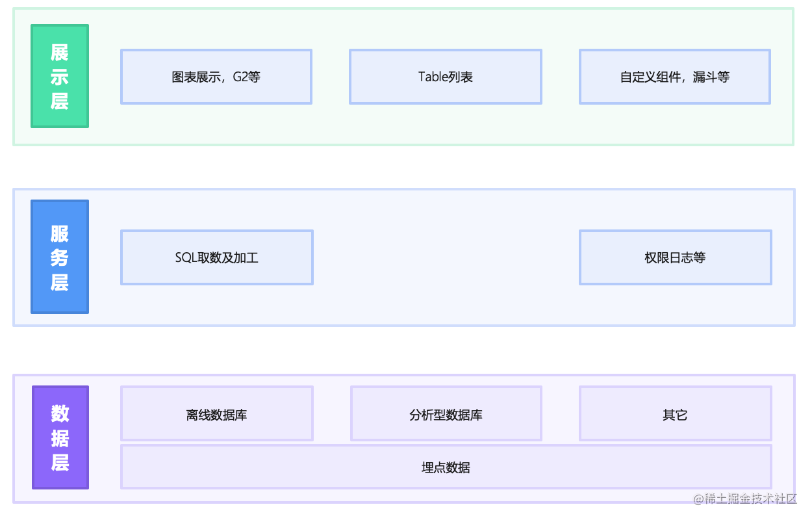The width and height of the screenshot is (812, 520).
Task: Select the 离线数据库 box
Action: 217,413
